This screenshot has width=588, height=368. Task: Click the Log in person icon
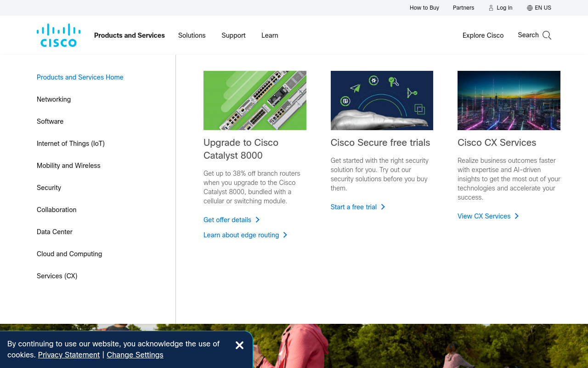tap(491, 8)
